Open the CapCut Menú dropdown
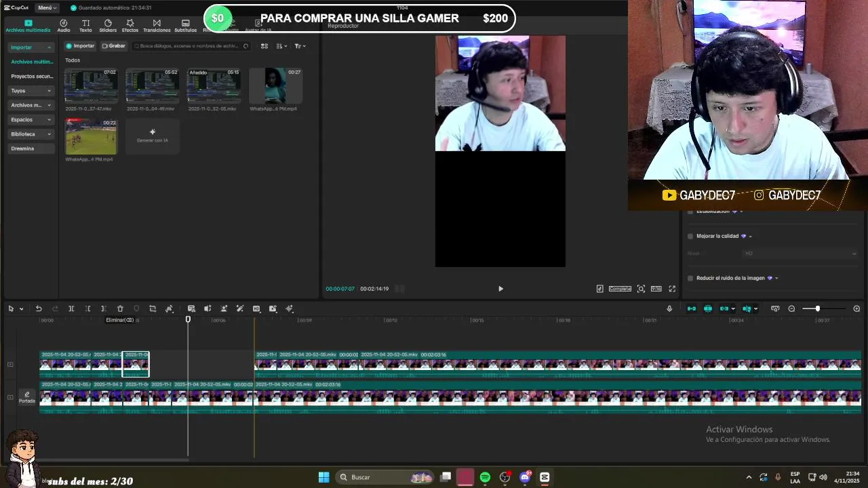This screenshot has height=488, width=868. tap(47, 7)
